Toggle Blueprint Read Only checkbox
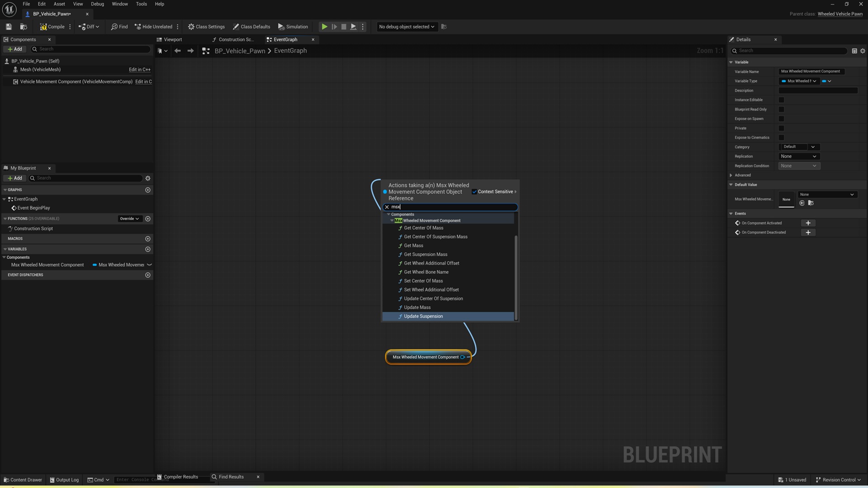This screenshot has width=868, height=488. 781,109
